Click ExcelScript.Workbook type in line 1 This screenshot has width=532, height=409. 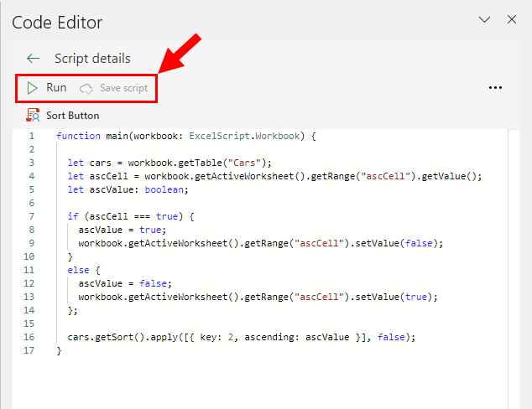[x=245, y=137]
